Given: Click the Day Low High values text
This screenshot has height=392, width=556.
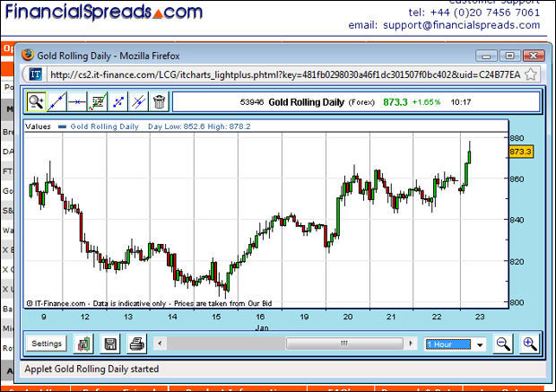Looking at the screenshot, I should 199,126.
